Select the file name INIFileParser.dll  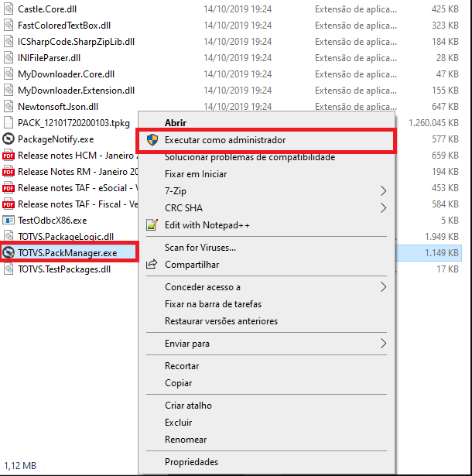click(49, 58)
